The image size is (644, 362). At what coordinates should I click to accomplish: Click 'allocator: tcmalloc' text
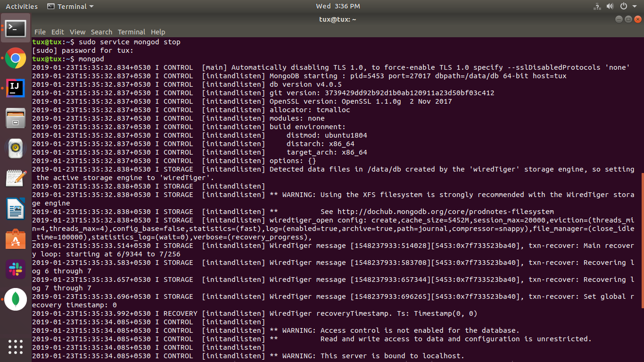[x=309, y=110]
